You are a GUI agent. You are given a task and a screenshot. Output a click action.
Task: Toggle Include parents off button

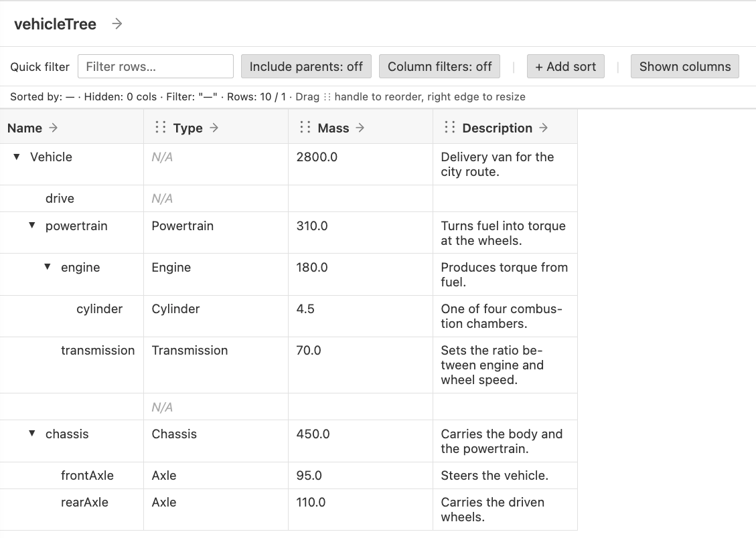click(x=306, y=66)
